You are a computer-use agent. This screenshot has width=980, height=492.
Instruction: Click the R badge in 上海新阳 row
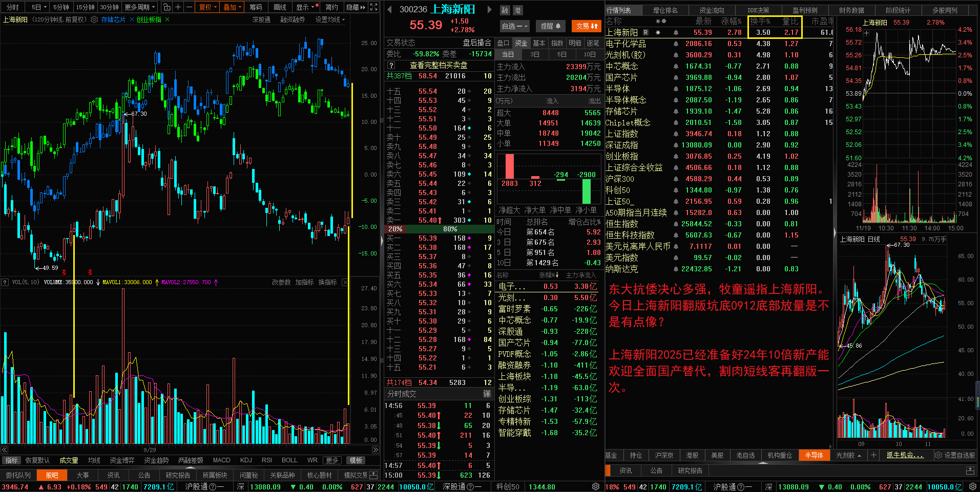(645, 32)
